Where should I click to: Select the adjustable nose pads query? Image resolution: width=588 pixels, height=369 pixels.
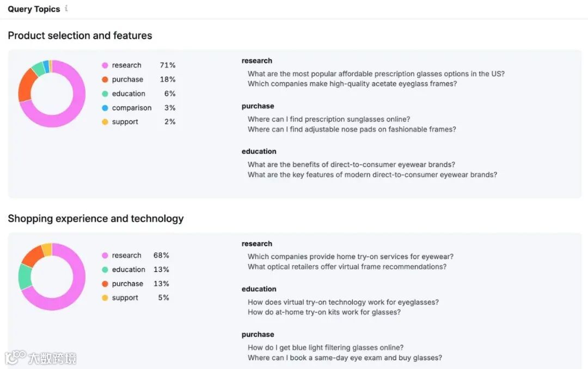point(352,129)
